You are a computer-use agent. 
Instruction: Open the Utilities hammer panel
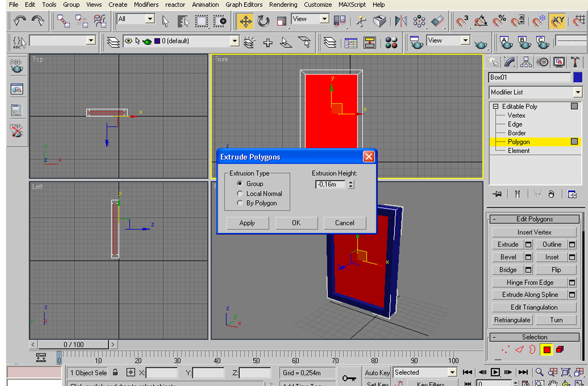575,62
